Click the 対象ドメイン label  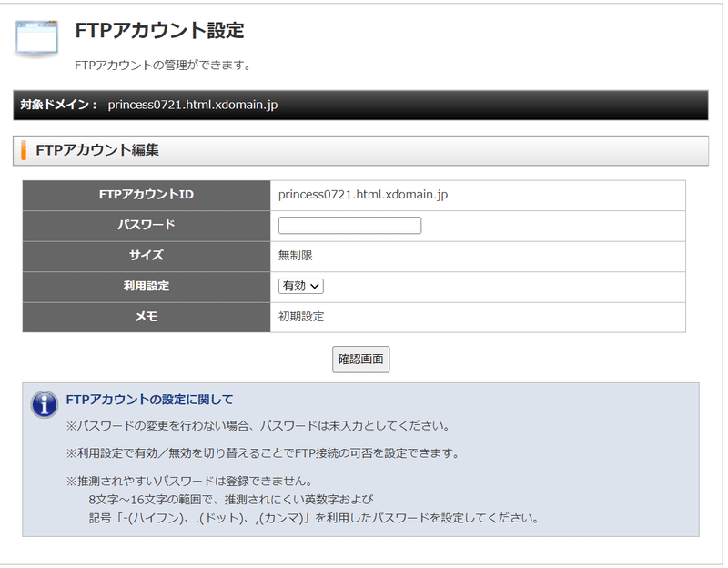point(58,105)
